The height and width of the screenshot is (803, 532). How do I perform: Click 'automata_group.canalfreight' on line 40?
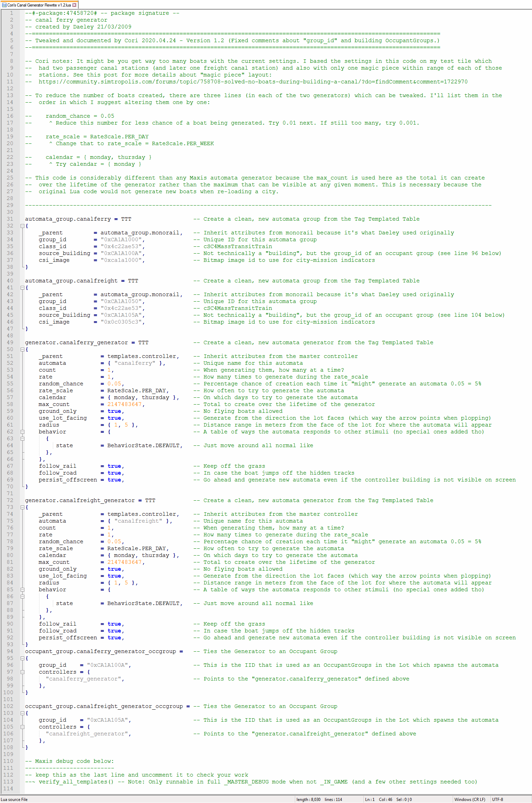pos(71,281)
